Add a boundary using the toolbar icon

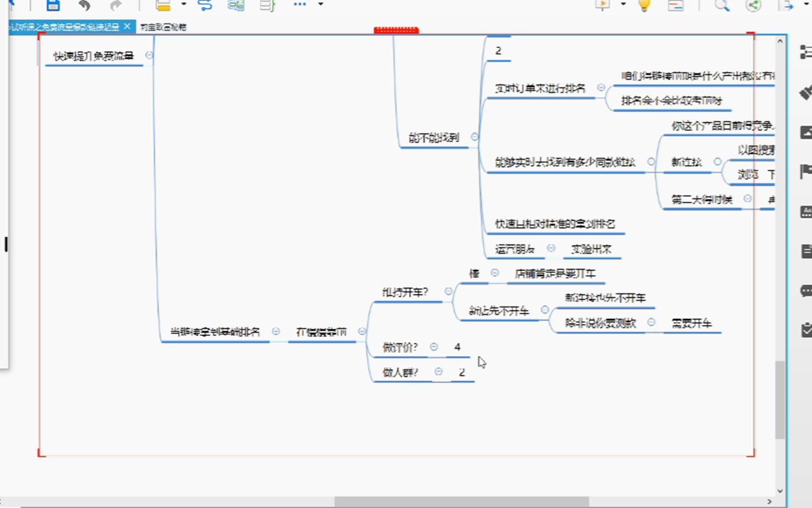click(x=236, y=5)
